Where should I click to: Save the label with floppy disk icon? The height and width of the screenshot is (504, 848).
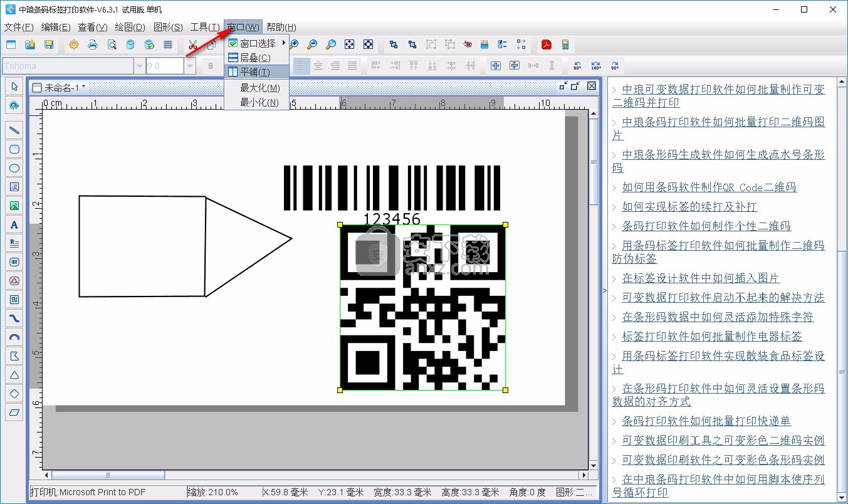pyautogui.click(x=48, y=45)
